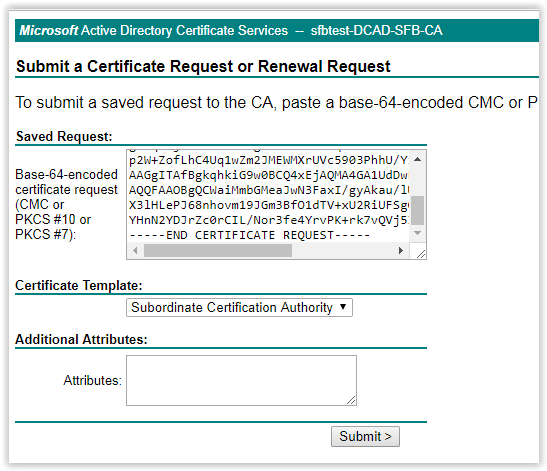The height and width of the screenshot is (471, 547).
Task: Click the 'Additional Attributes:' section label
Action: pyautogui.click(x=81, y=339)
